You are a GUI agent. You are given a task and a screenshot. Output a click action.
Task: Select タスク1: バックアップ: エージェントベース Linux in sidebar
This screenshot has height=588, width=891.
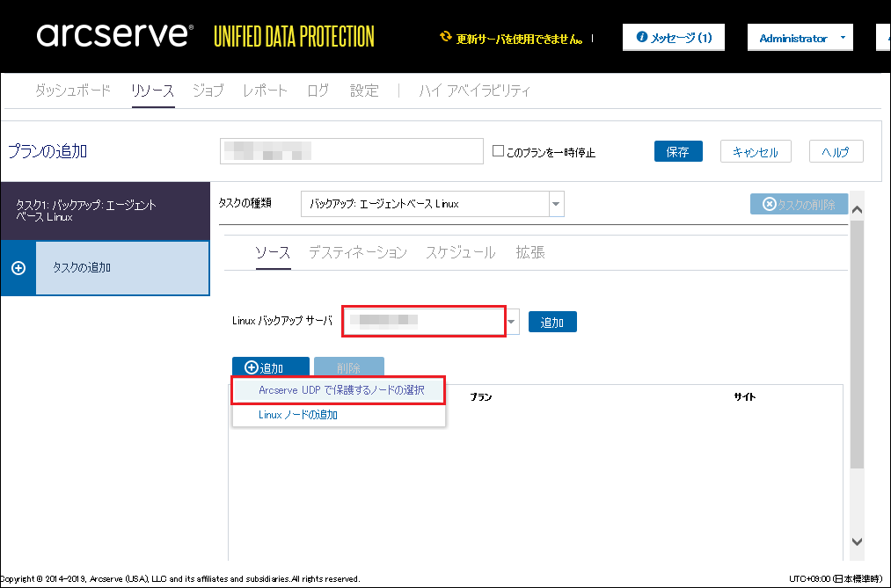click(106, 211)
